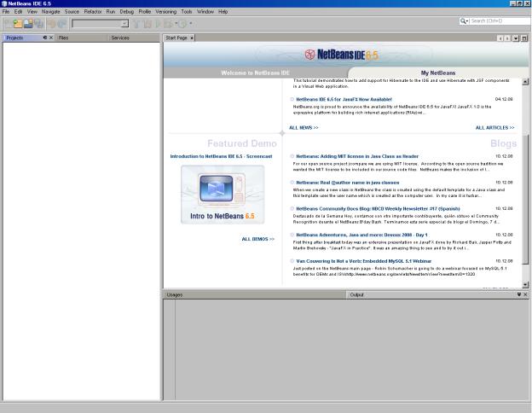Open the Versioning menu
Screen dimensions: 532x413
[166, 12]
